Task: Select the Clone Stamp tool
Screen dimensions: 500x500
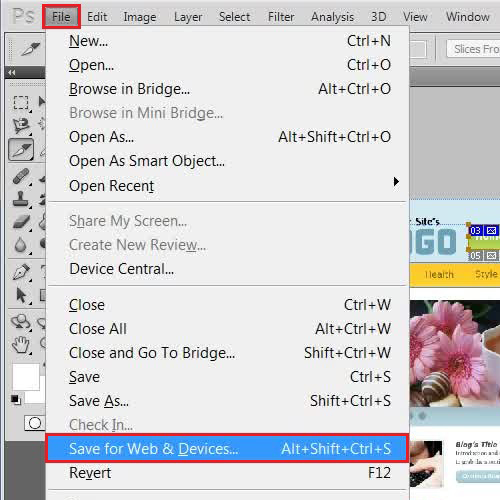Action: (x=21, y=199)
